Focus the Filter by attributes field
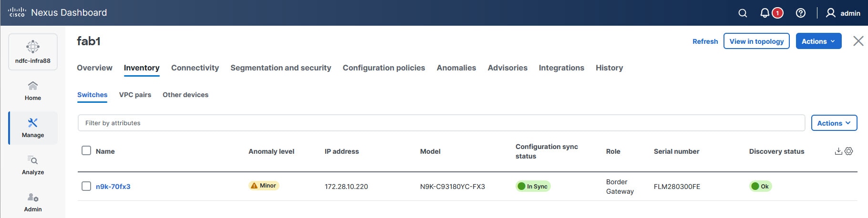The height and width of the screenshot is (218, 868). (441, 123)
